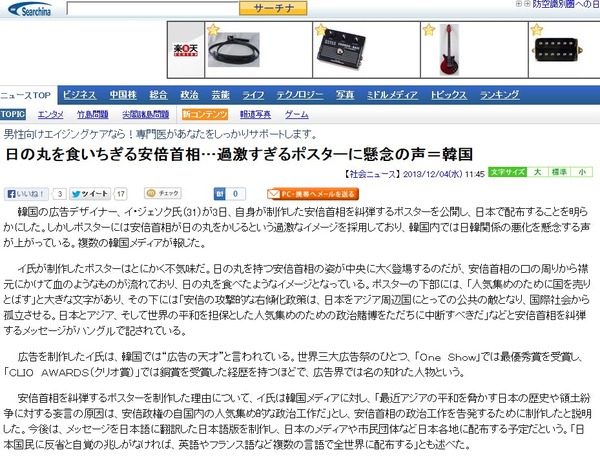This screenshot has width=600, height=459.
Task: Click the star on the guitar strap ad
Action: (213, 29)
